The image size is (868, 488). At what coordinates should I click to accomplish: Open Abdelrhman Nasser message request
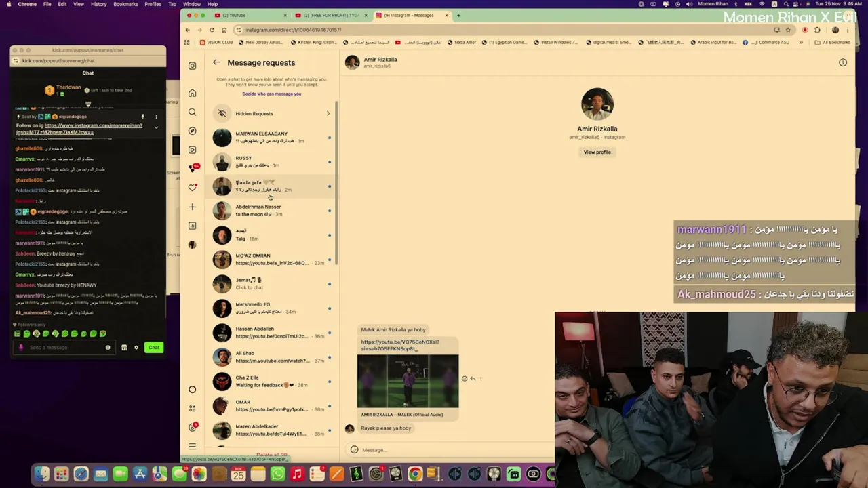(271, 211)
